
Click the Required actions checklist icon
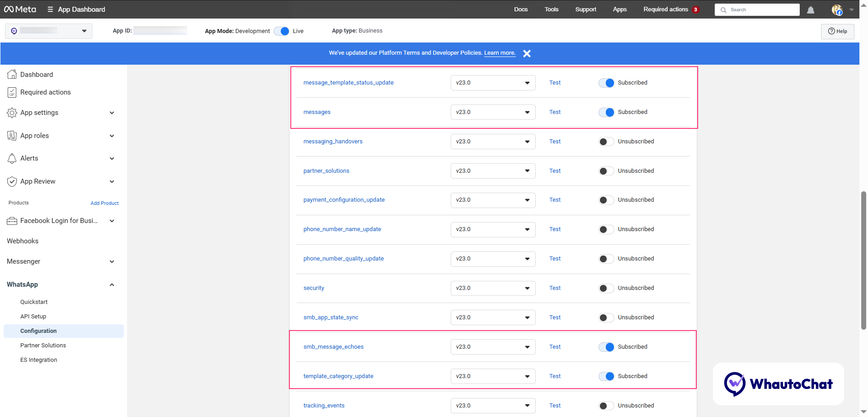click(x=12, y=92)
